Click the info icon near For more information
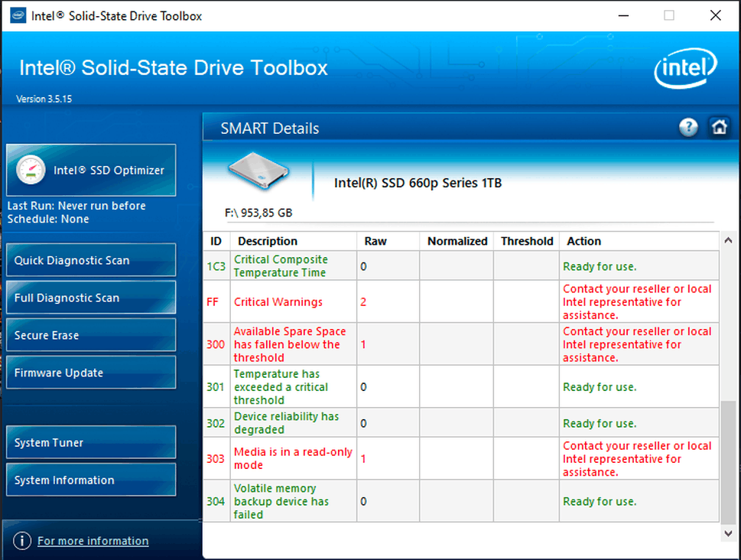 21,541
